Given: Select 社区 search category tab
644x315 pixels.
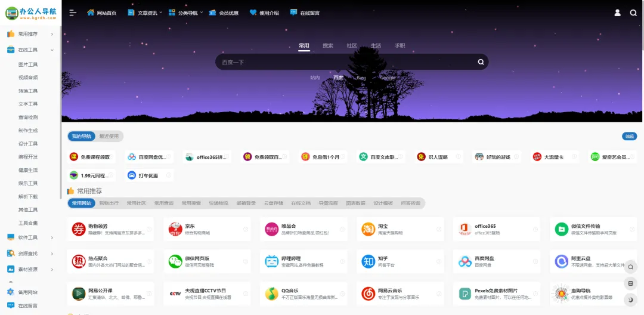Looking at the screenshot, I should point(352,45).
